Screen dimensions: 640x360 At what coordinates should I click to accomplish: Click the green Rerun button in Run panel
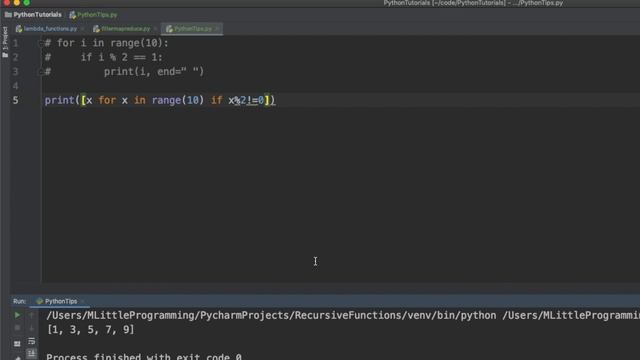[17, 315]
